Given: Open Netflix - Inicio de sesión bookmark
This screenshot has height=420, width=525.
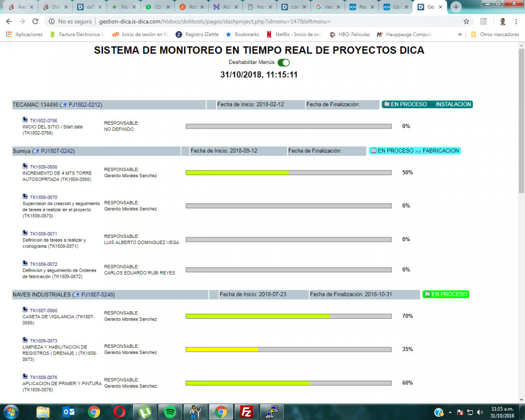Looking at the screenshot, I should [x=294, y=34].
